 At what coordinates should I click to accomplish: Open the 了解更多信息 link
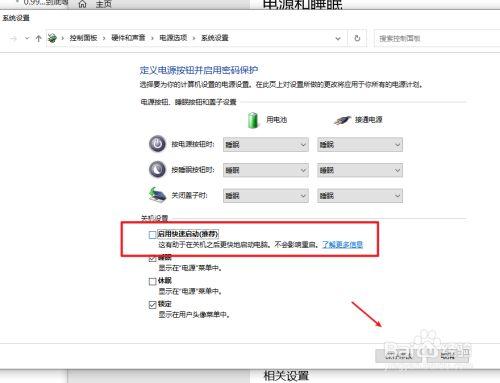pos(342,245)
